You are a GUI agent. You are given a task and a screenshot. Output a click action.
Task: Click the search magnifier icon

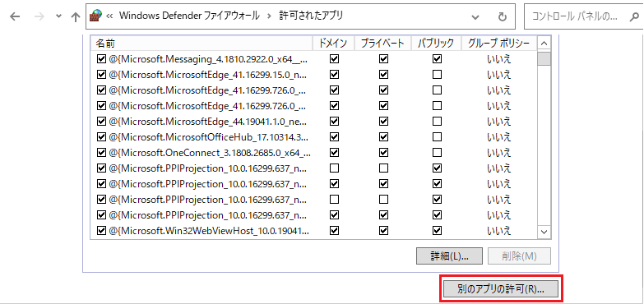pyautogui.click(x=634, y=16)
